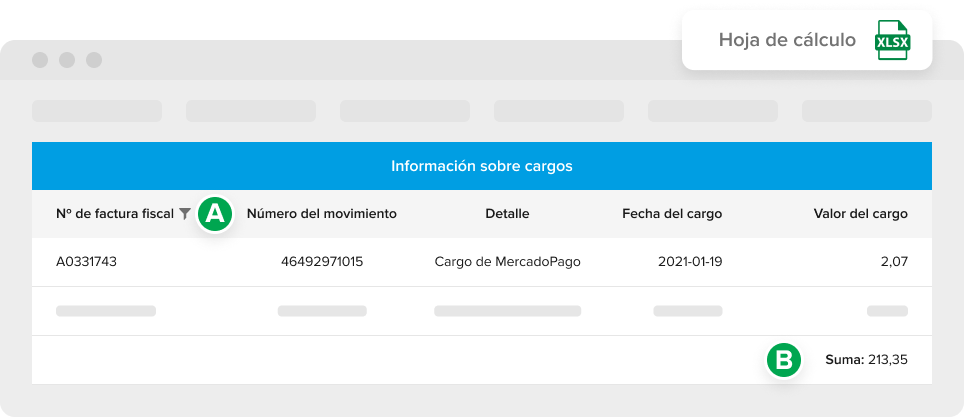Viewport: 964px width, 417px height.
Task: Click the Suma: 213,35 total
Action: tap(866, 360)
